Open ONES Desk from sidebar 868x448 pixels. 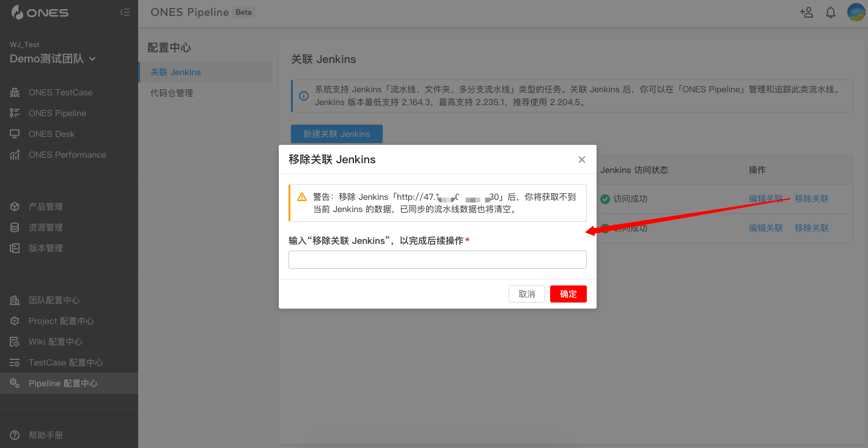click(52, 134)
